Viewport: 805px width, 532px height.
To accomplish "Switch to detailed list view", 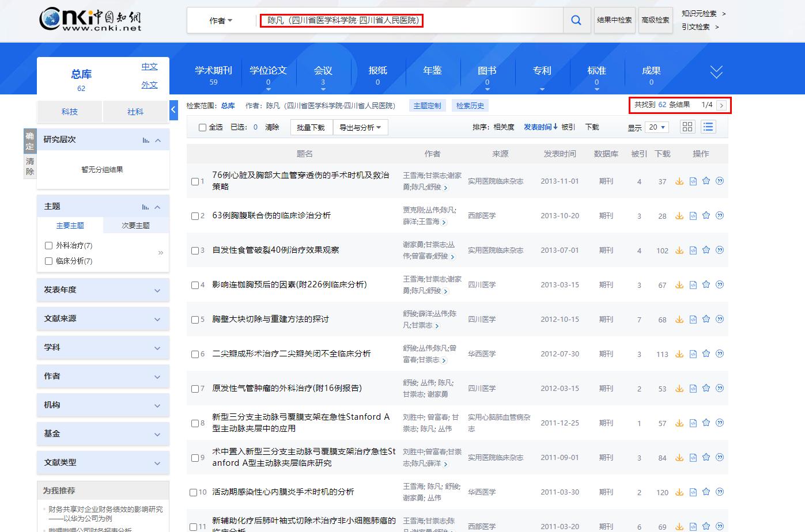I will click(708, 127).
